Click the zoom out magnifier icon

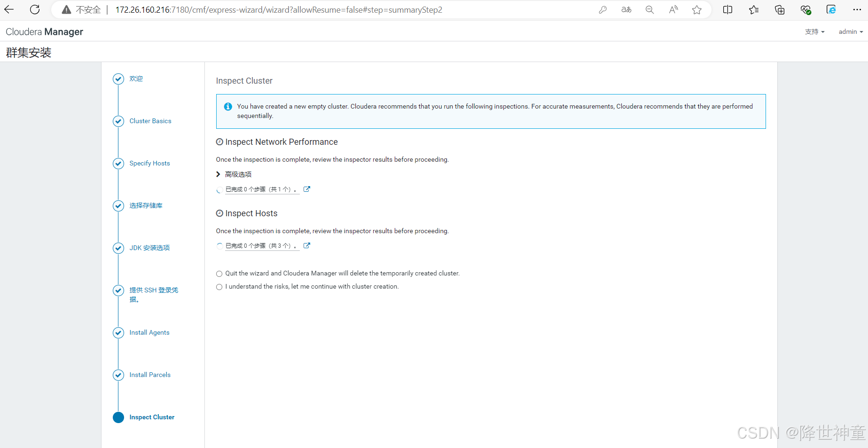650,10
